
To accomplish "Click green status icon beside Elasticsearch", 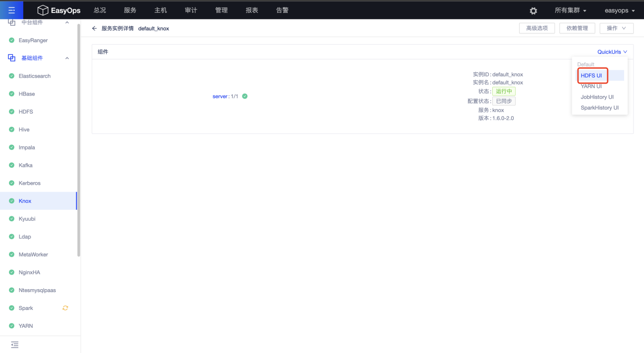I will pos(11,76).
